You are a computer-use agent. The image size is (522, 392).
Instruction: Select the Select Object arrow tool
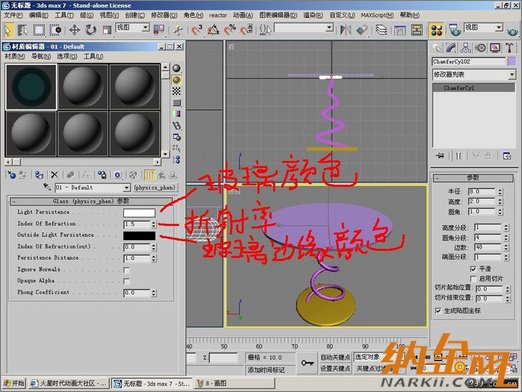pos(8,30)
